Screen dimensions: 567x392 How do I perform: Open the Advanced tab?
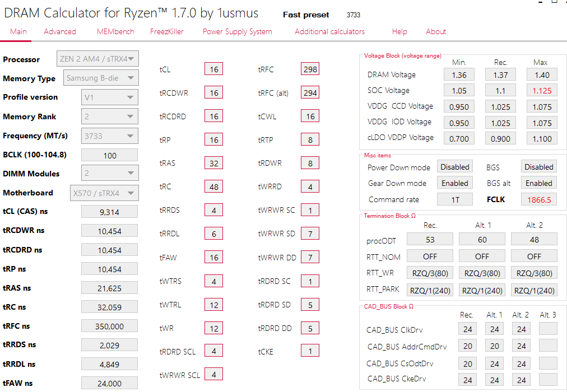(59, 31)
